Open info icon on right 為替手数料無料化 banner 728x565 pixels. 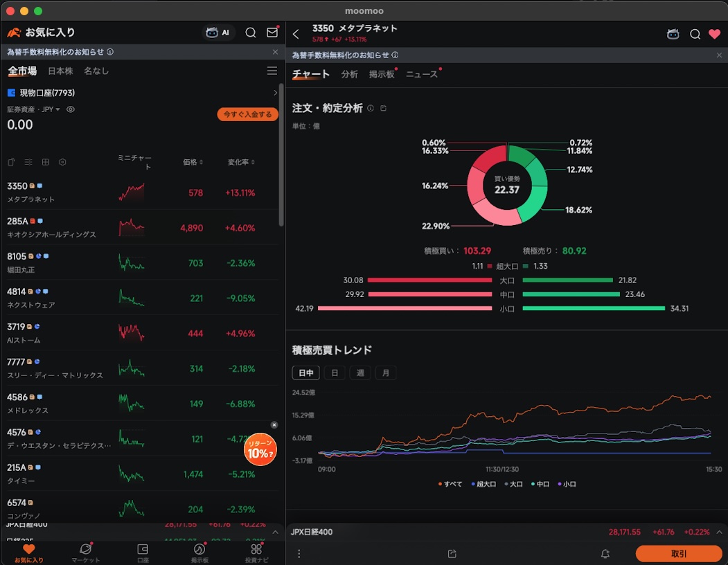[395, 55]
